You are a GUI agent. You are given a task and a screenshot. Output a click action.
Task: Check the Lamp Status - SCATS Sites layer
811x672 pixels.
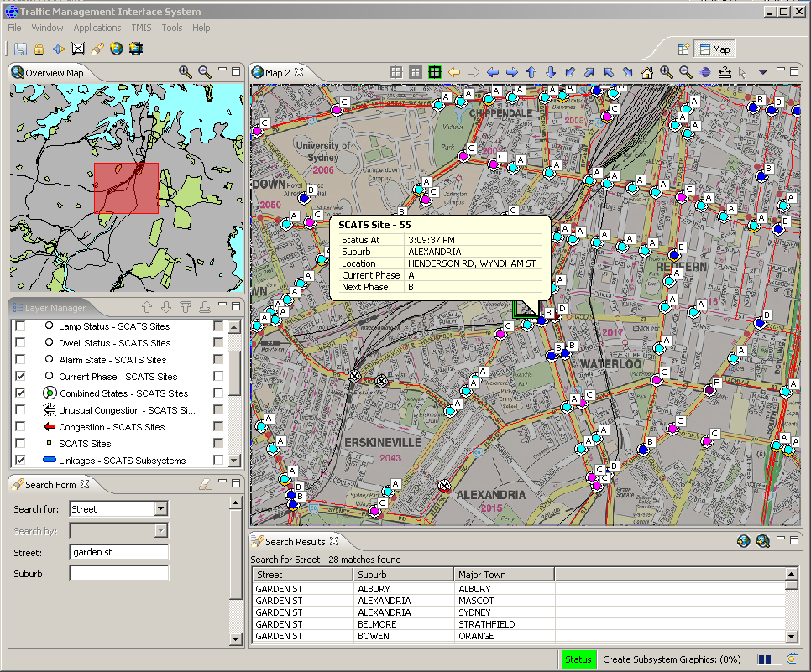coord(21,326)
